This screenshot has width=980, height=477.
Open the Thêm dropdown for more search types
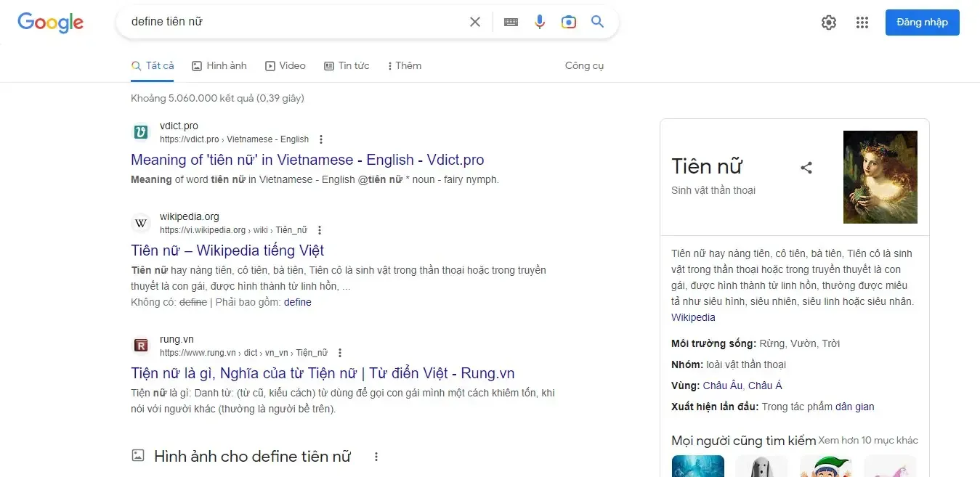pos(404,65)
